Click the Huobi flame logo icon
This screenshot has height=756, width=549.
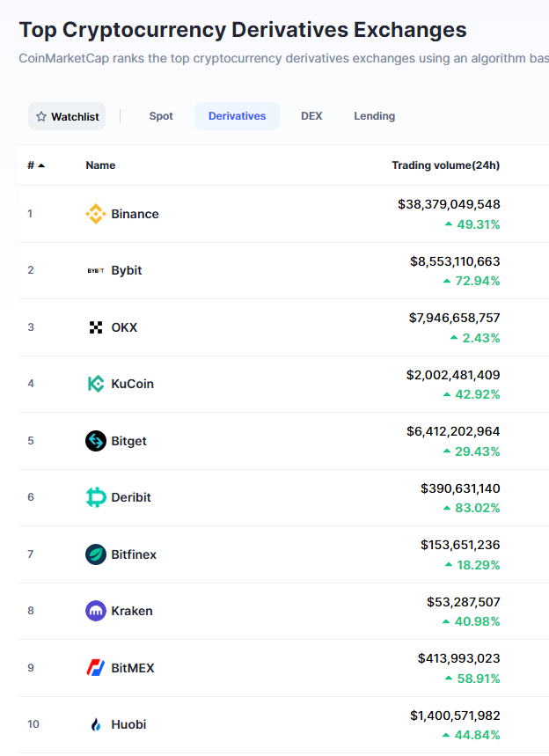[x=96, y=724]
